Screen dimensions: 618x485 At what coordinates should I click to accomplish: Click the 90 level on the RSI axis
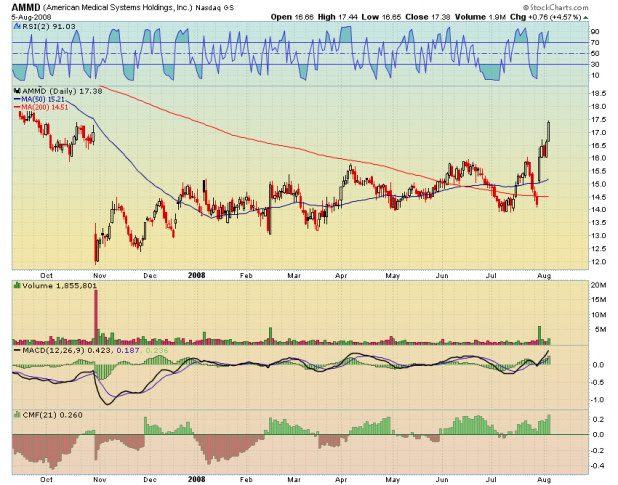[x=595, y=32]
